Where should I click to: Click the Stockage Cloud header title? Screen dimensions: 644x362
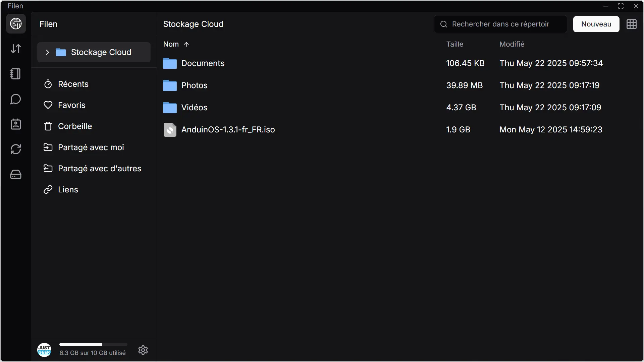click(x=193, y=24)
